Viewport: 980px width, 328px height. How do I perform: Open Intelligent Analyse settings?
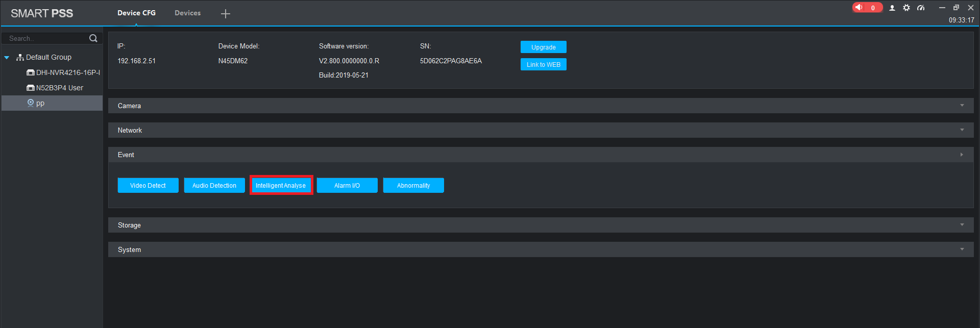(x=281, y=185)
